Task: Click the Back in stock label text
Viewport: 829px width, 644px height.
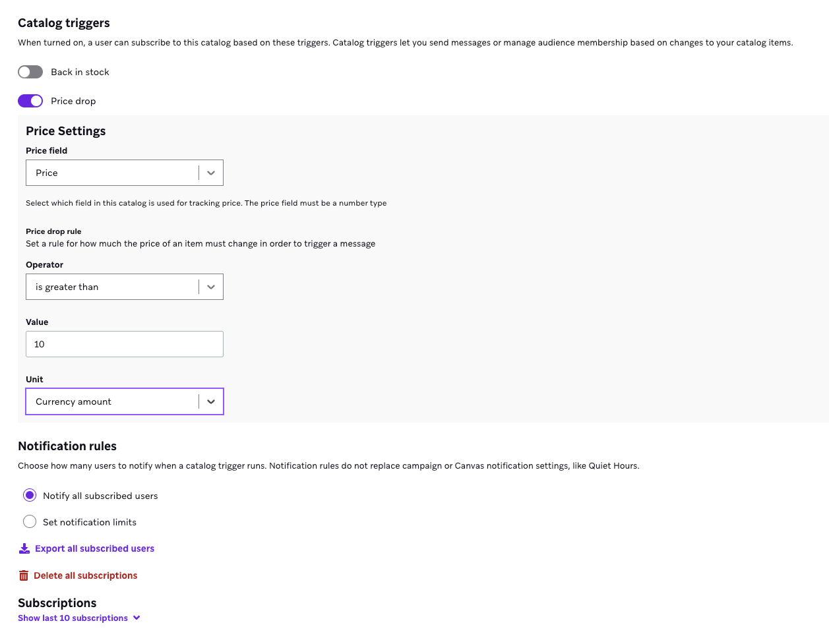Action: click(80, 72)
